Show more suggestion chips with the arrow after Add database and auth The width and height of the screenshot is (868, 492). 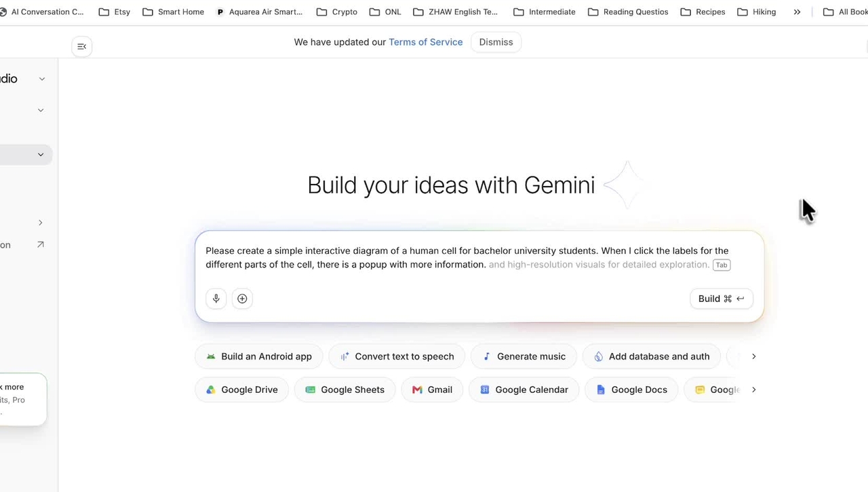point(753,356)
